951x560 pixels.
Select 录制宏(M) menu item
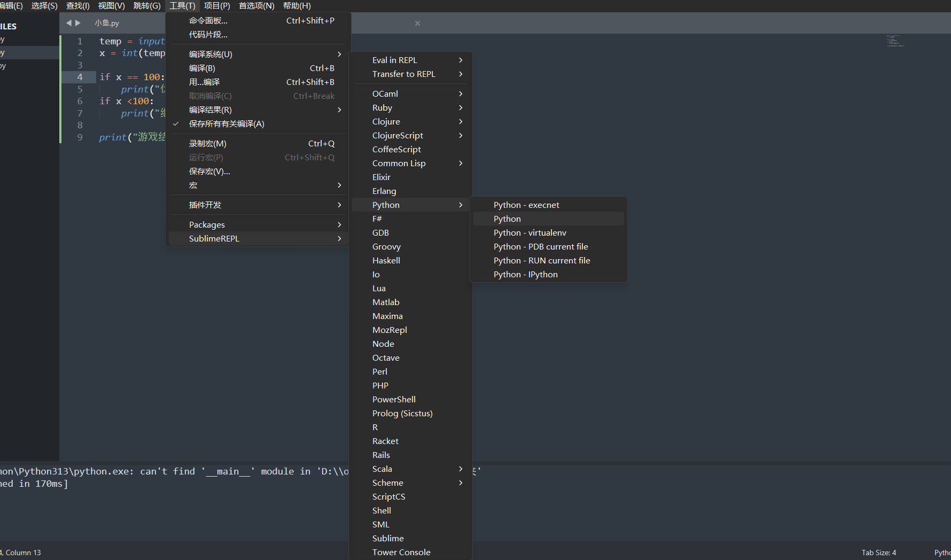click(x=257, y=144)
